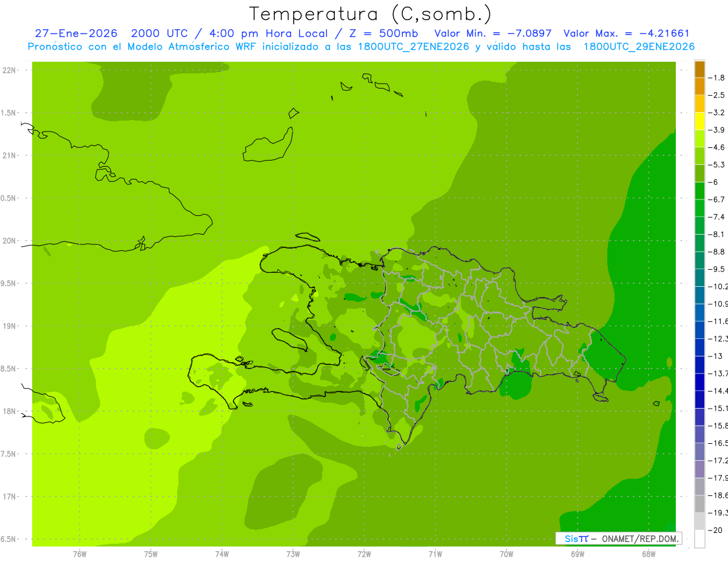The width and height of the screenshot is (728, 562).
Task: Click the "73W" longitude label
Action: pyautogui.click(x=293, y=554)
